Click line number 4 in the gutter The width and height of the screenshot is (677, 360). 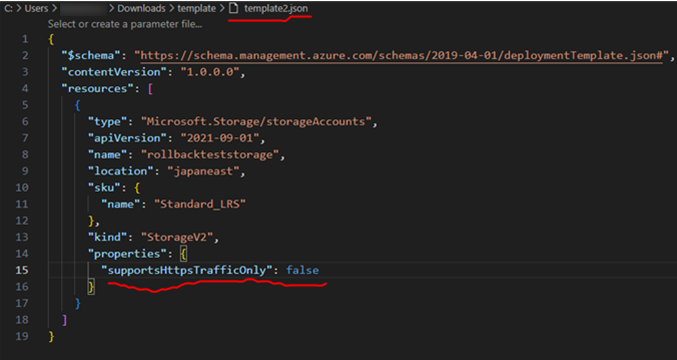click(x=25, y=88)
